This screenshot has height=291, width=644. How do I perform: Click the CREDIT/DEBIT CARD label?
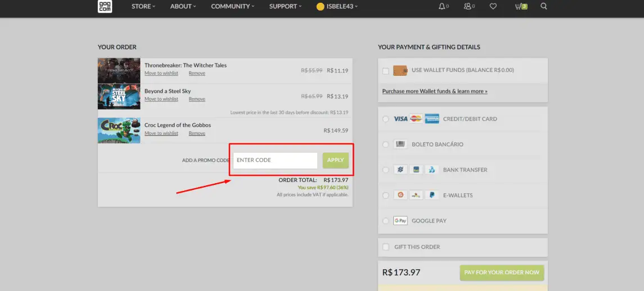tap(470, 119)
